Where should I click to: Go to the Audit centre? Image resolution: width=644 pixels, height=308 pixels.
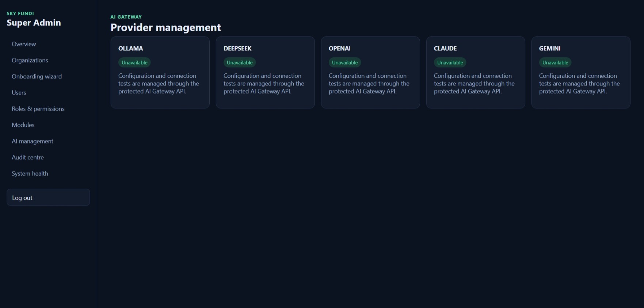28,157
